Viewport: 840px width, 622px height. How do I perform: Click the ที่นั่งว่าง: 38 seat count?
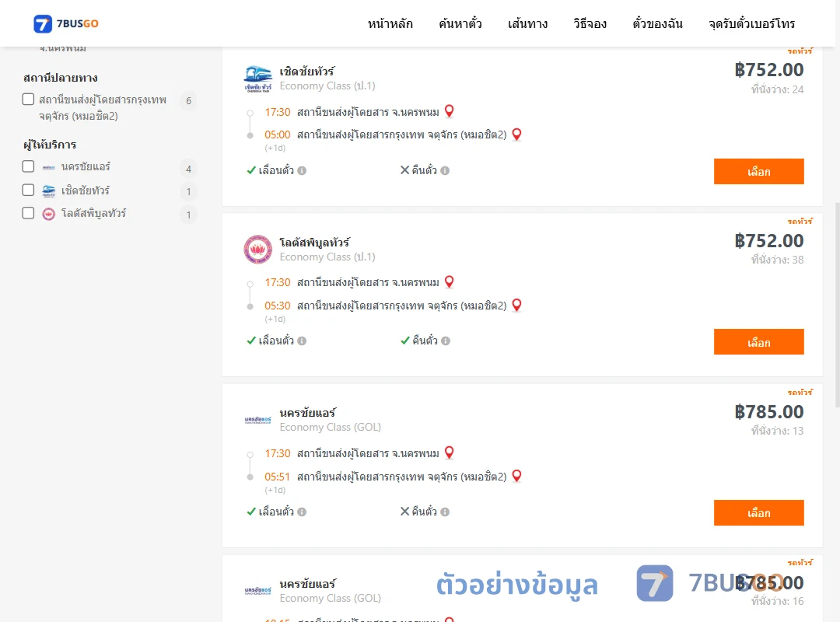(777, 260)
